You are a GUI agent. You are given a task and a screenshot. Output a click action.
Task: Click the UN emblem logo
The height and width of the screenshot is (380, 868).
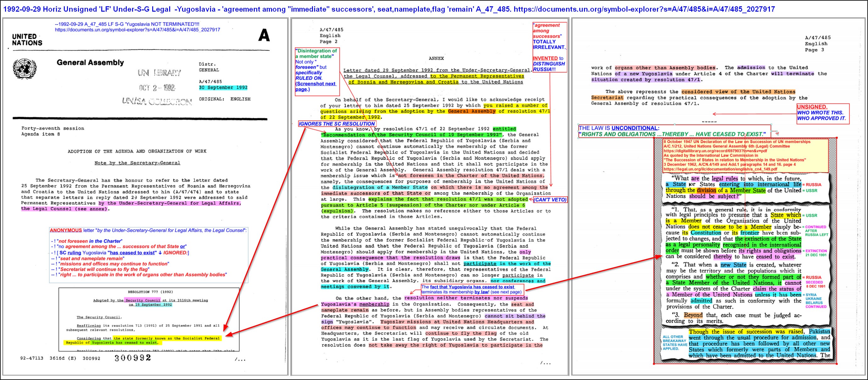(x=25, y=69)
